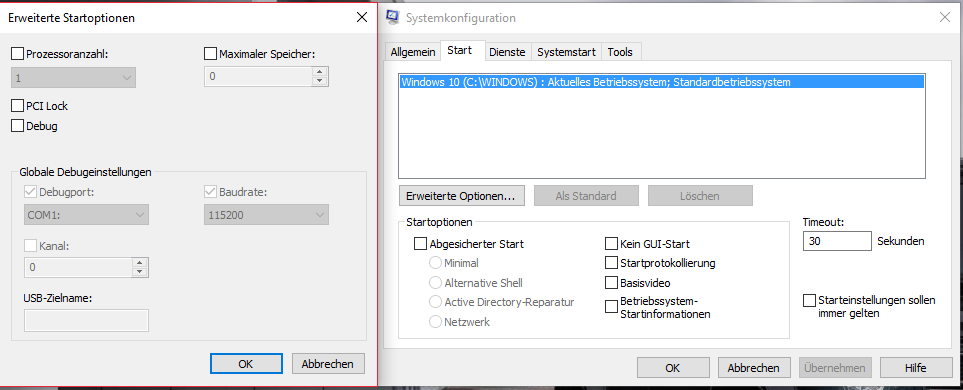Check the PCI Lock option

coord(17,106)
